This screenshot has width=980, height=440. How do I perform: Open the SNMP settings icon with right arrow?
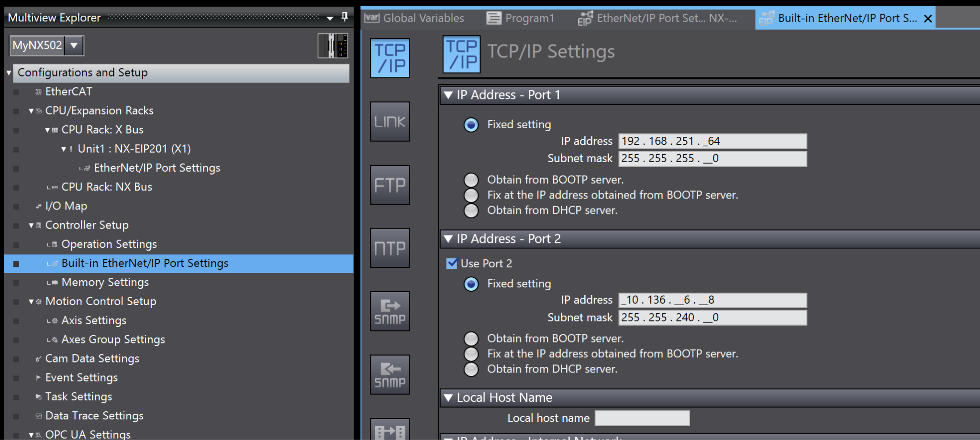390,311
